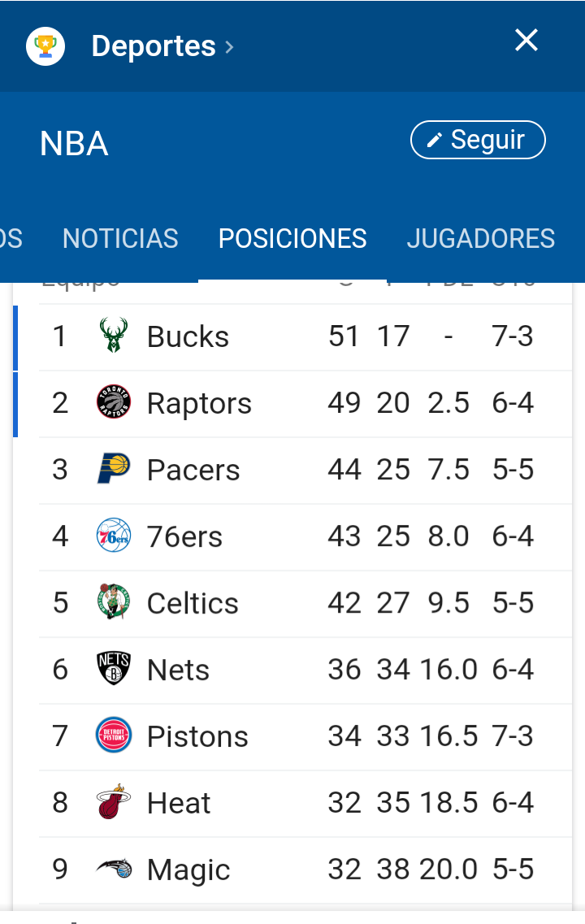Click the Heat team logo
585x924 pixels.
coord(114,802)
